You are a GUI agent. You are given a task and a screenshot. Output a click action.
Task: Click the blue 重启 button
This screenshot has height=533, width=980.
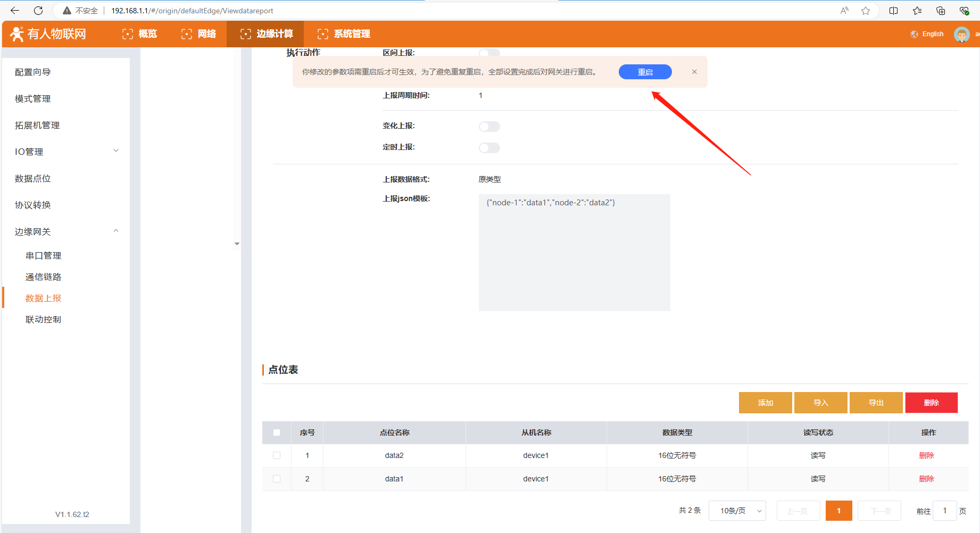point(645,72)
